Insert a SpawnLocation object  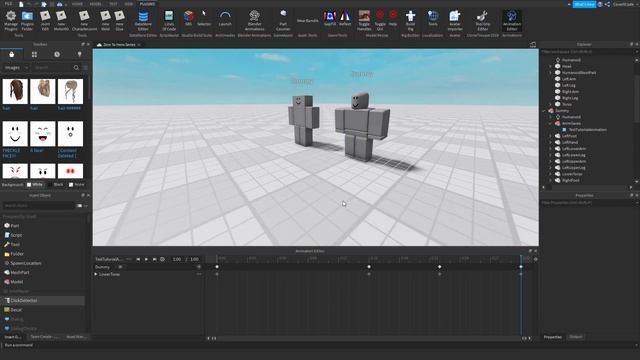[23, 263]
